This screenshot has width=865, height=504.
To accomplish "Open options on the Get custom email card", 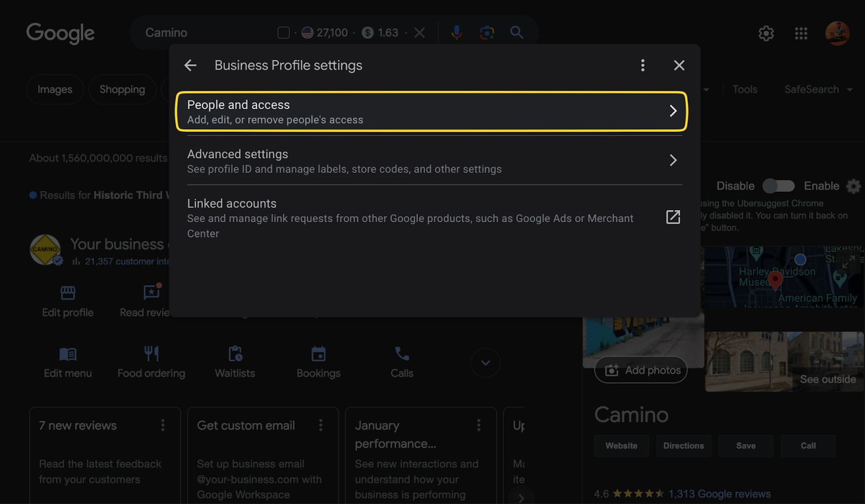I will click(x=320, y=425).
